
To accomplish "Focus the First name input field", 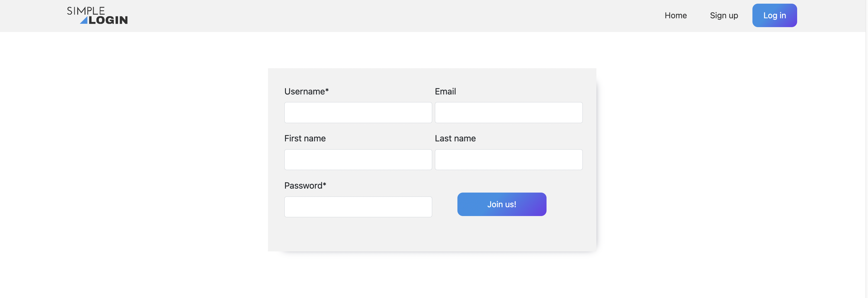I will tap(358, 159).
